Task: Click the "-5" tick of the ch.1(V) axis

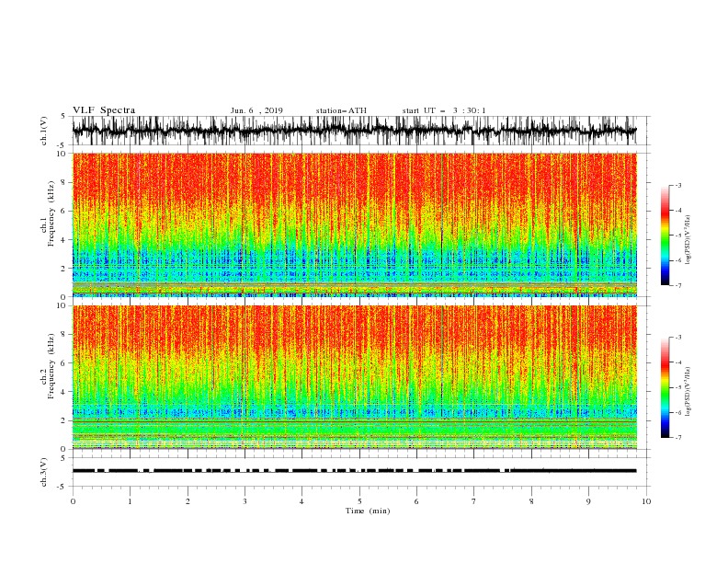Action: (x=63, y=145)
